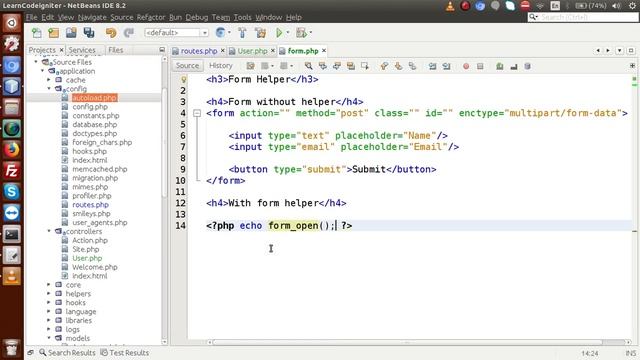Switch to the Files panel tab
Screen dimensions: 640x360
(x=116, y=50)
